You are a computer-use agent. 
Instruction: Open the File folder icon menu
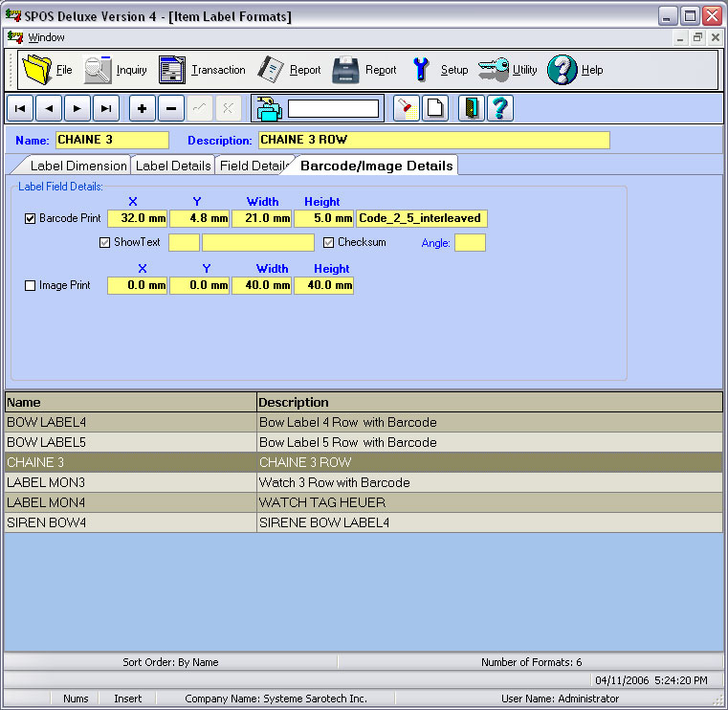37,70
